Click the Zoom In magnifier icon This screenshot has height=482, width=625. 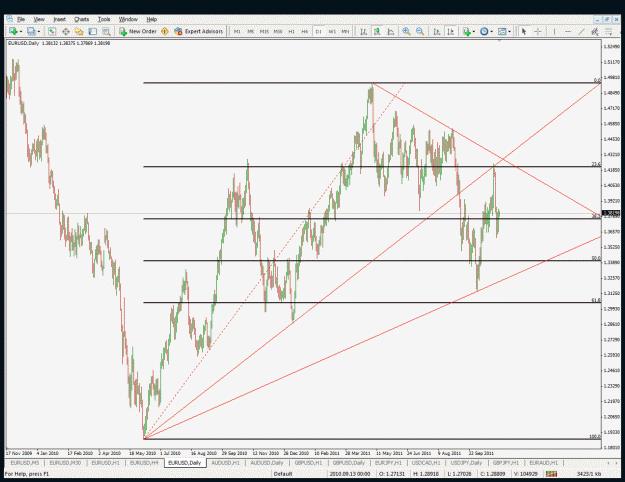click(406, 31)
